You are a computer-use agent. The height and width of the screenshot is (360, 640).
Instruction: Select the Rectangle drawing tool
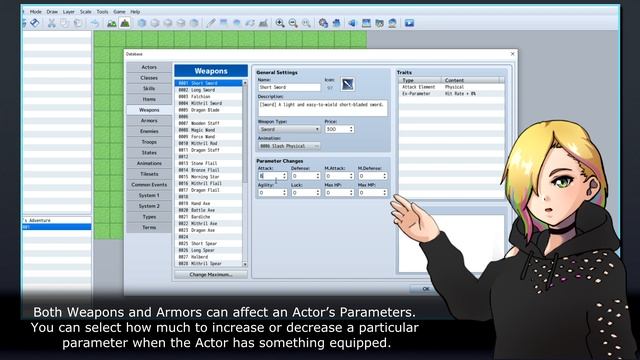click(224, 23)
